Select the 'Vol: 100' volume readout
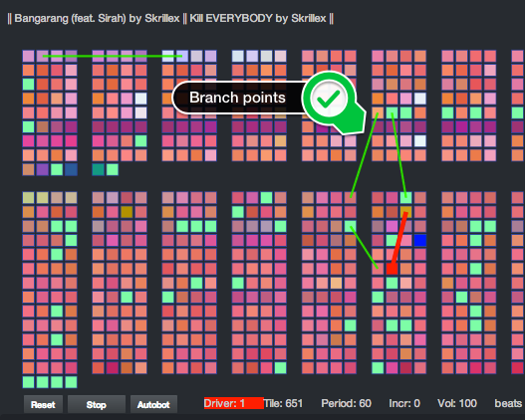The height and width of the screenshot is (420, 528). pos(456,403)
